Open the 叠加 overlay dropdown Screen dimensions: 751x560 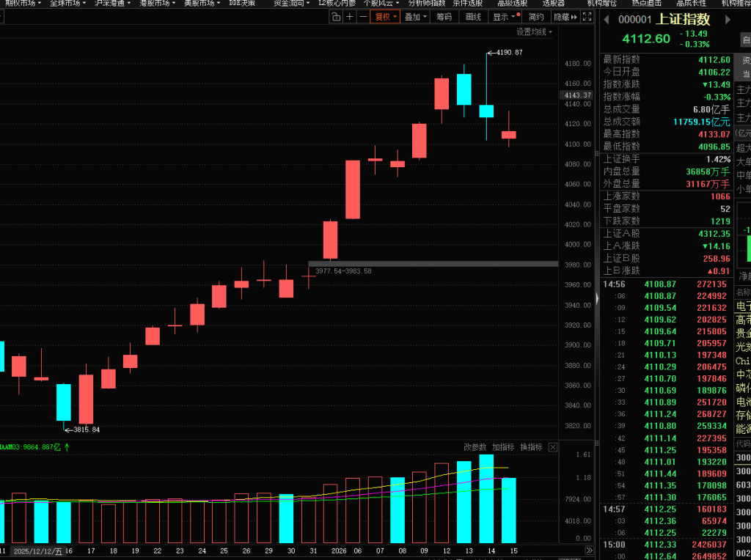click(x=414, y=16)
